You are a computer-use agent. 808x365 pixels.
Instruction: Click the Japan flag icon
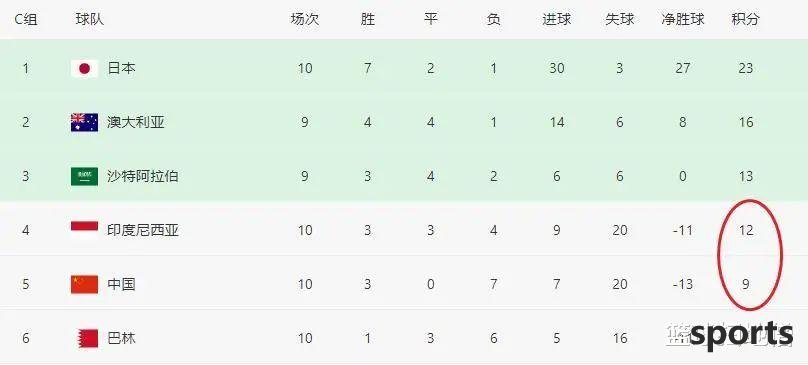84,68
